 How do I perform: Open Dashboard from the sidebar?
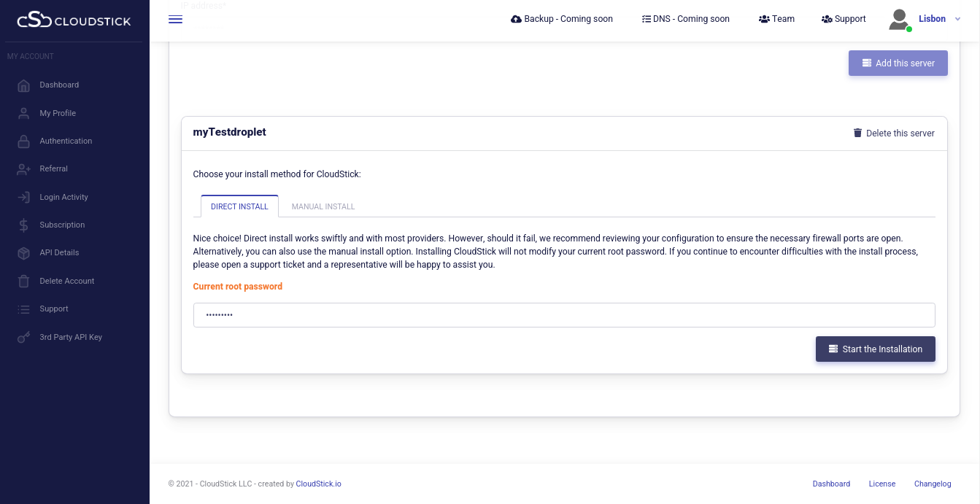point(59,85)
